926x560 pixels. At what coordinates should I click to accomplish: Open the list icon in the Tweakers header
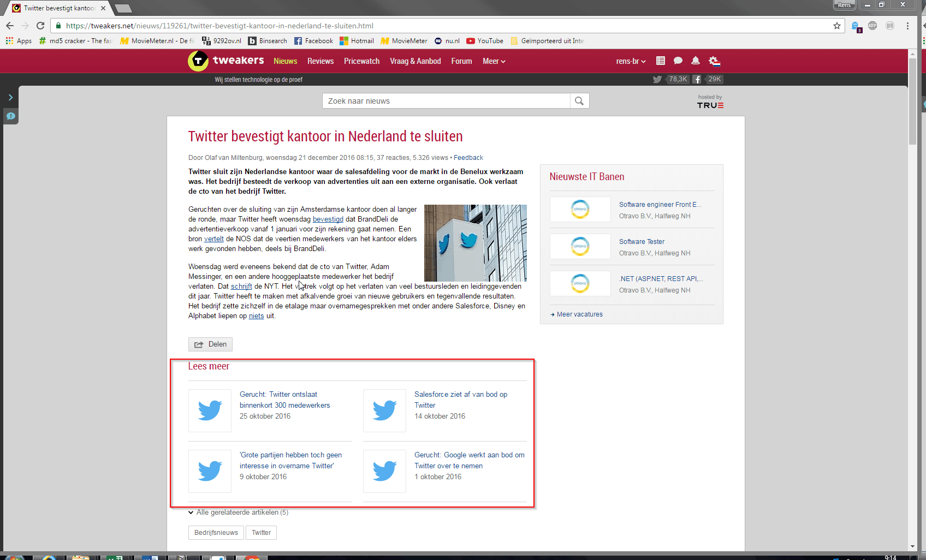661,61
